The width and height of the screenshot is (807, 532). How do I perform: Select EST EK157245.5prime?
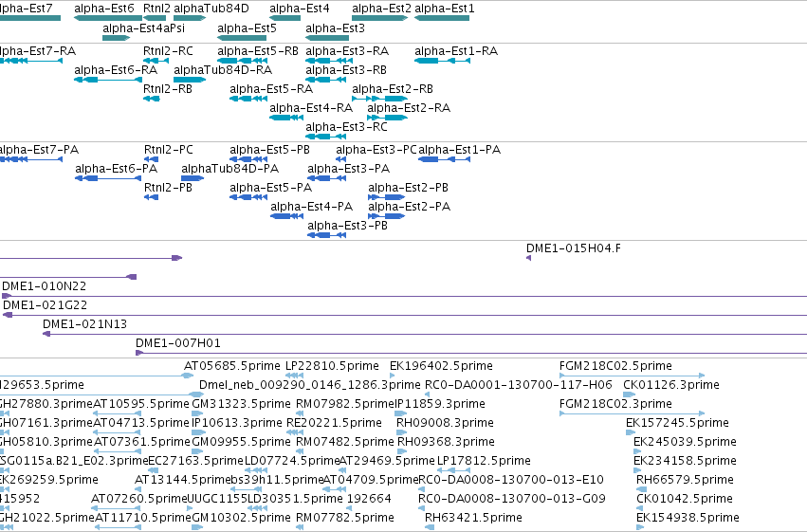tap(632, 432)
